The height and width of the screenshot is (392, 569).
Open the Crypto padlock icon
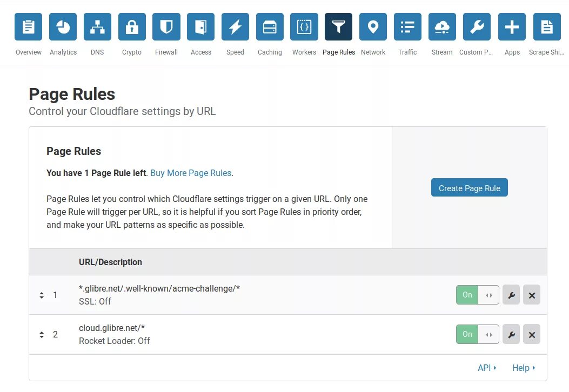coord(132,27)
